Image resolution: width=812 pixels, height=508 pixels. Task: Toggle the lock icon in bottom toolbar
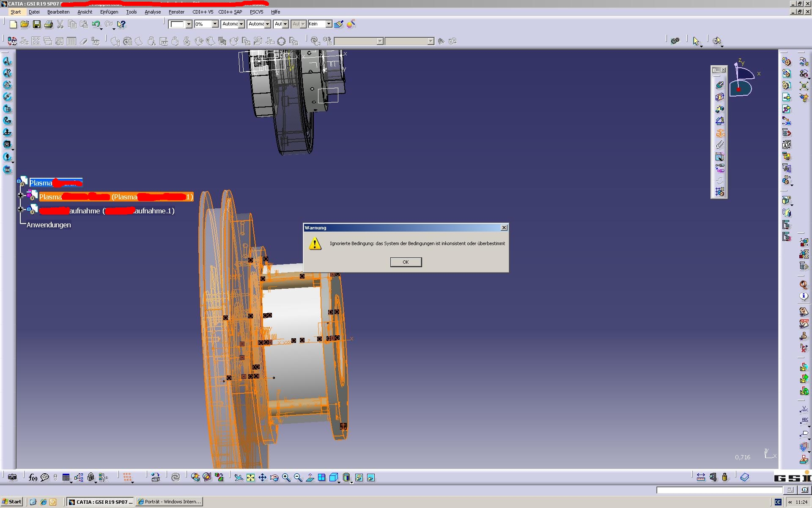coord(91,478)
